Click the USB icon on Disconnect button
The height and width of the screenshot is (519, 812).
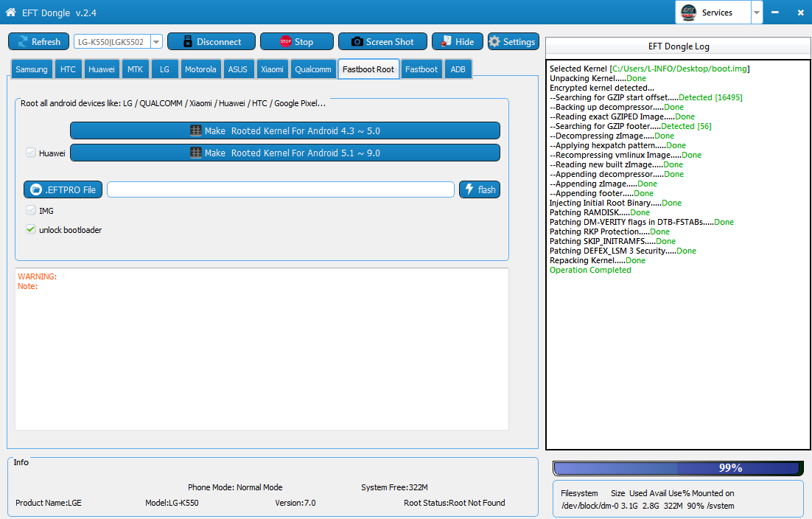tap(187, 41)
